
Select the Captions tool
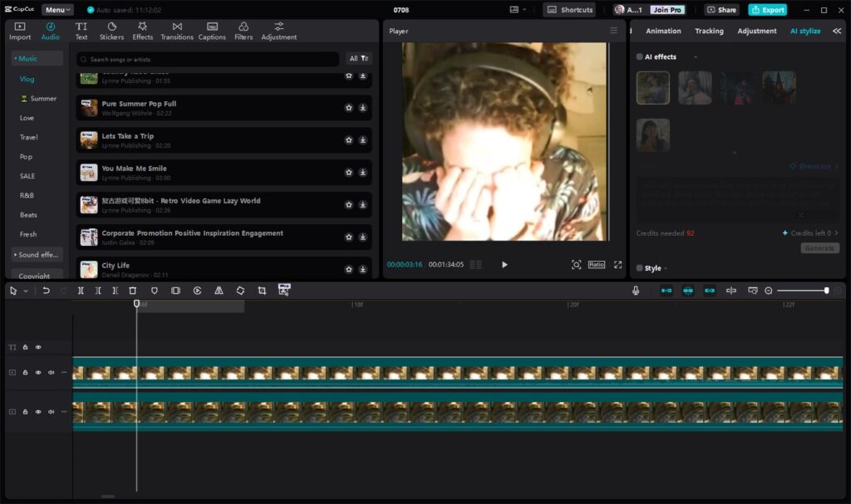coord(212,31)
